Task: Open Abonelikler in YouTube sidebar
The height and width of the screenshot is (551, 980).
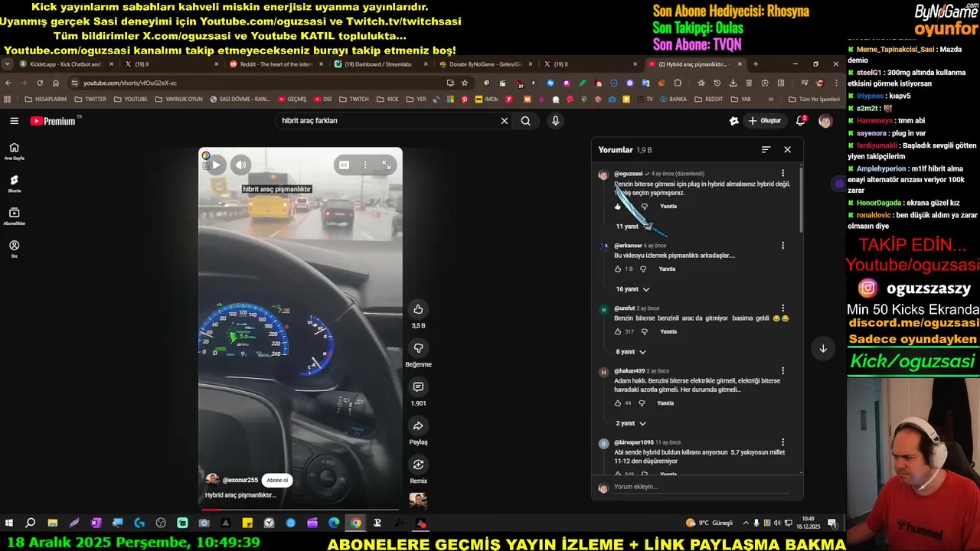Action: [x=14, y=217]
